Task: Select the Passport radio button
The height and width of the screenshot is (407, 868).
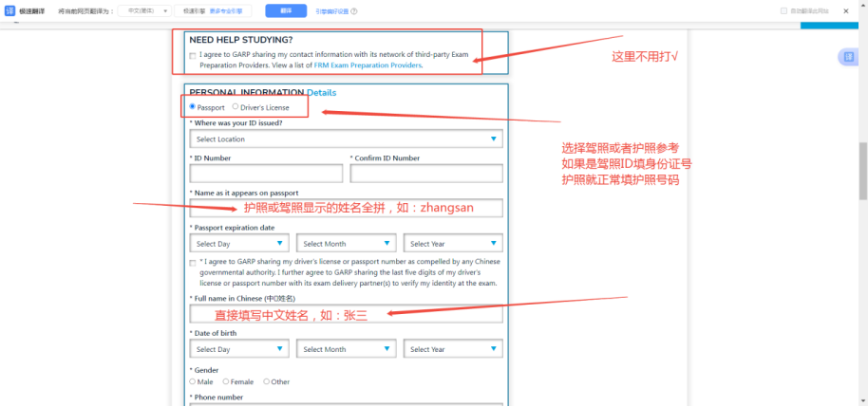Action: pyautogui.click(x=193, y=107)
